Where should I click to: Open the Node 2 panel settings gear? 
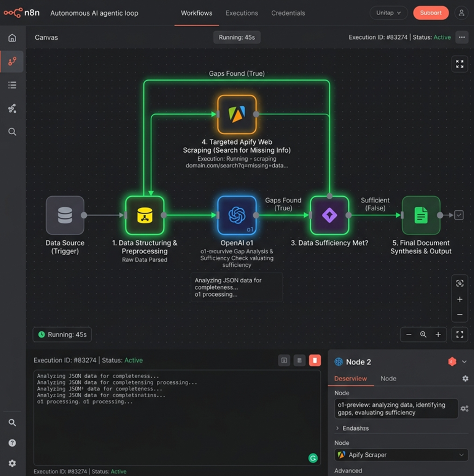tap(465, 379)
